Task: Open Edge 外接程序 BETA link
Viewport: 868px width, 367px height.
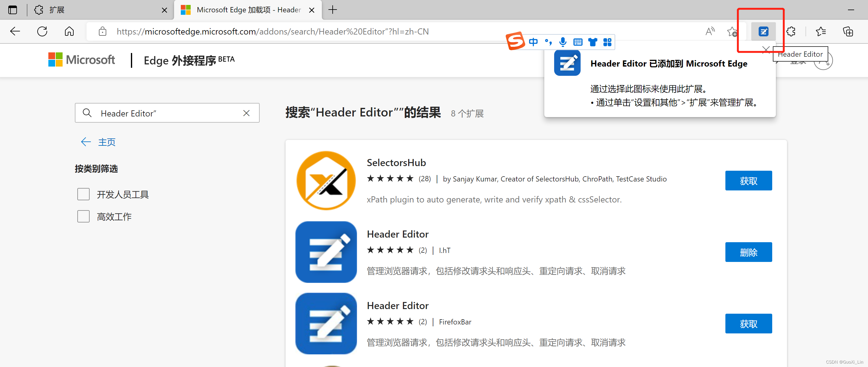Action: pyautogui.click(x=189, y=60)
